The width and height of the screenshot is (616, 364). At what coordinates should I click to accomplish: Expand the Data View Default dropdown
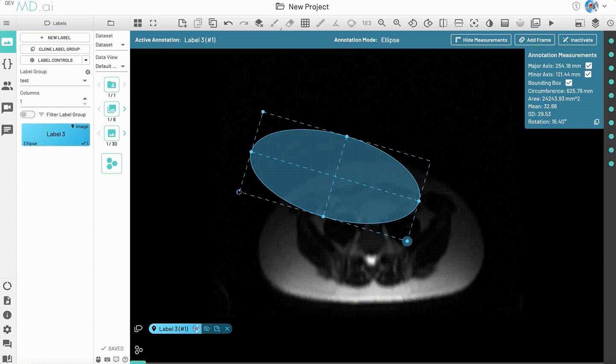(111, 66)
